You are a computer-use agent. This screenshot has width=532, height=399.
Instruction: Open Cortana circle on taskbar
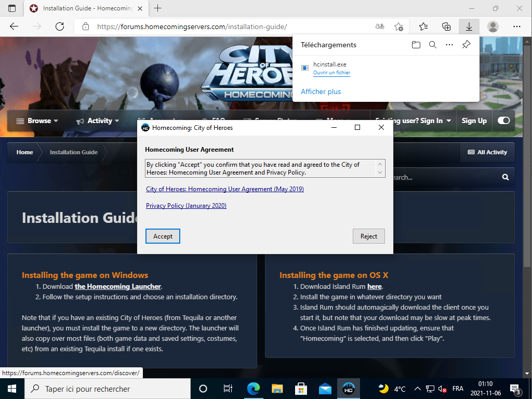pos(203,389)
